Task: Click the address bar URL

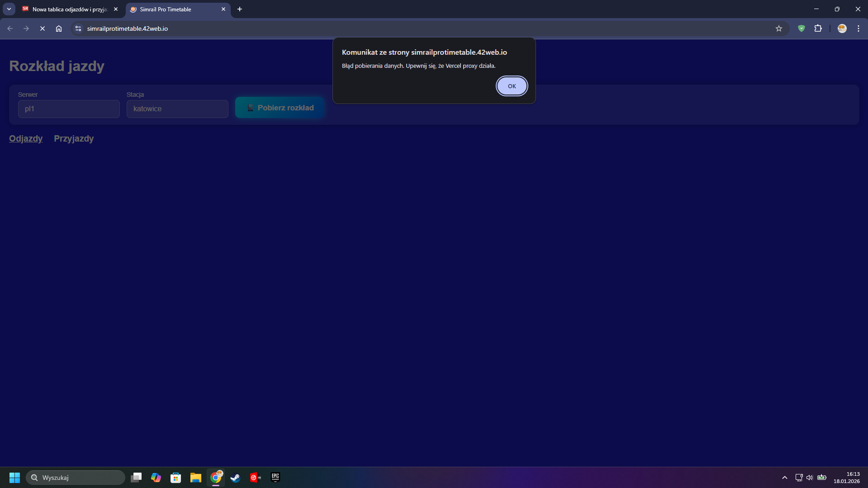Action: click(128, 28)
